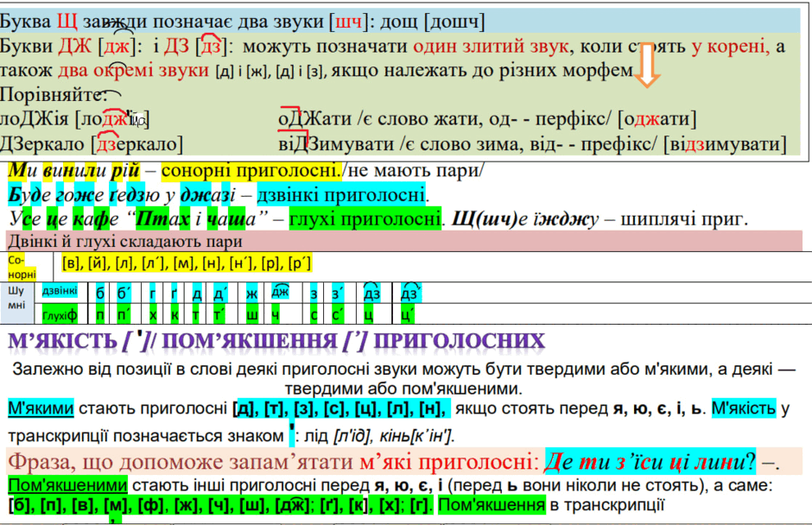Select the green word "Пом'якшення" near the bottom
This screenshot has height=525, width=812.
(x=492, y=504)
